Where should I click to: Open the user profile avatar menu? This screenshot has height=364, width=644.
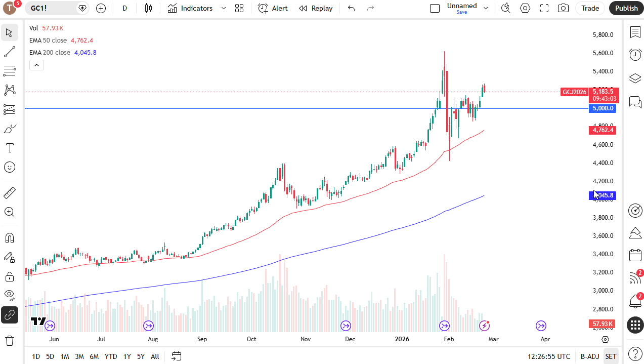[x=10, y=8]
